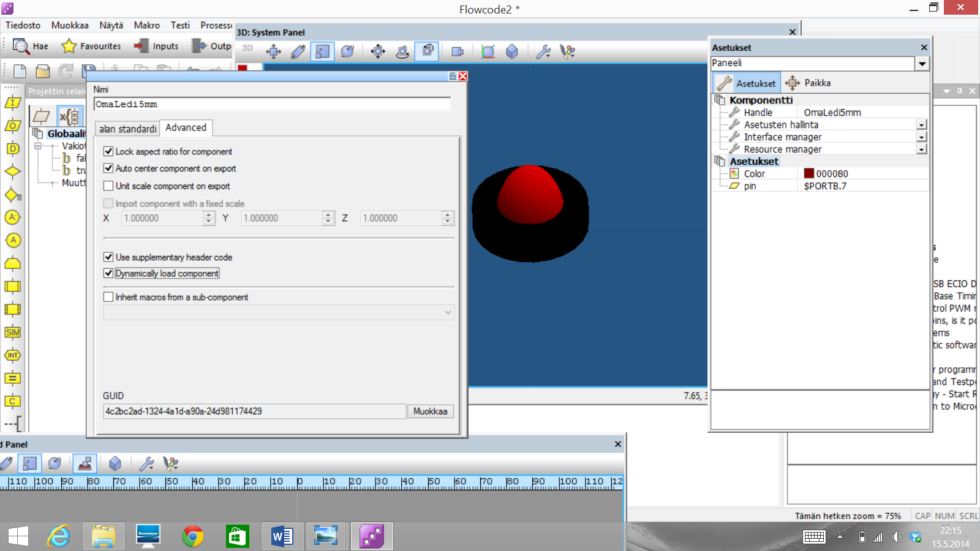
Task: Switch to the Paikka tab in Asetukset
Action: pos(809,83)
